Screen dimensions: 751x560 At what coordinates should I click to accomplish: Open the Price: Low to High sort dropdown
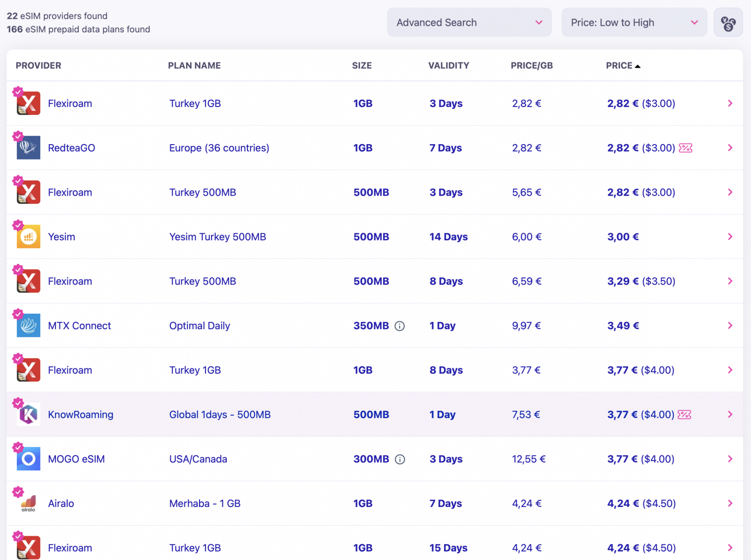[x=634, y=23]
